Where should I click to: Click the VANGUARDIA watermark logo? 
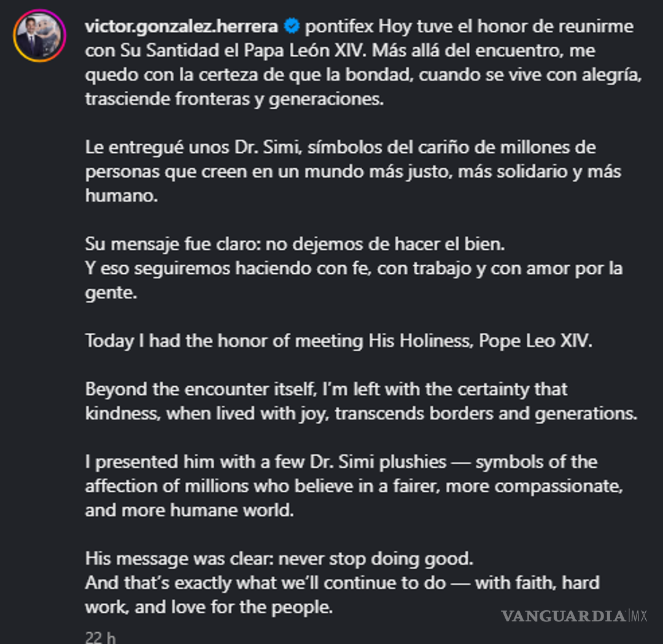click(x=564, y=616)
